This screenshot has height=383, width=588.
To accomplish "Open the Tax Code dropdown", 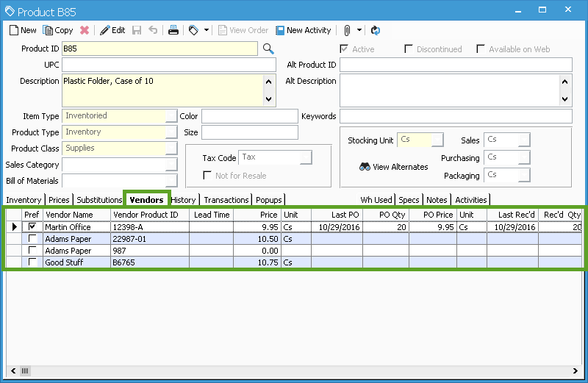I will 306,157.
